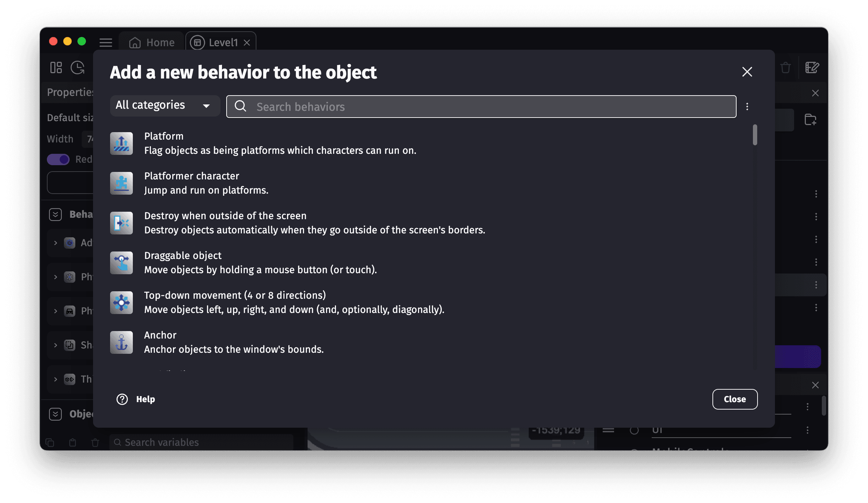Click the trash icon in the top toolbar
868x503 pixels.
(785, 67)
